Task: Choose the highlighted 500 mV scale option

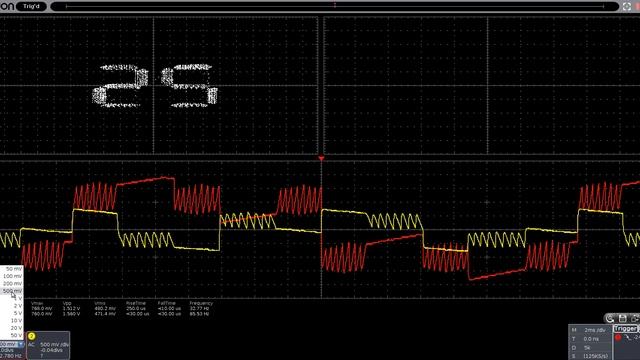Action: (x=11, y=291)
